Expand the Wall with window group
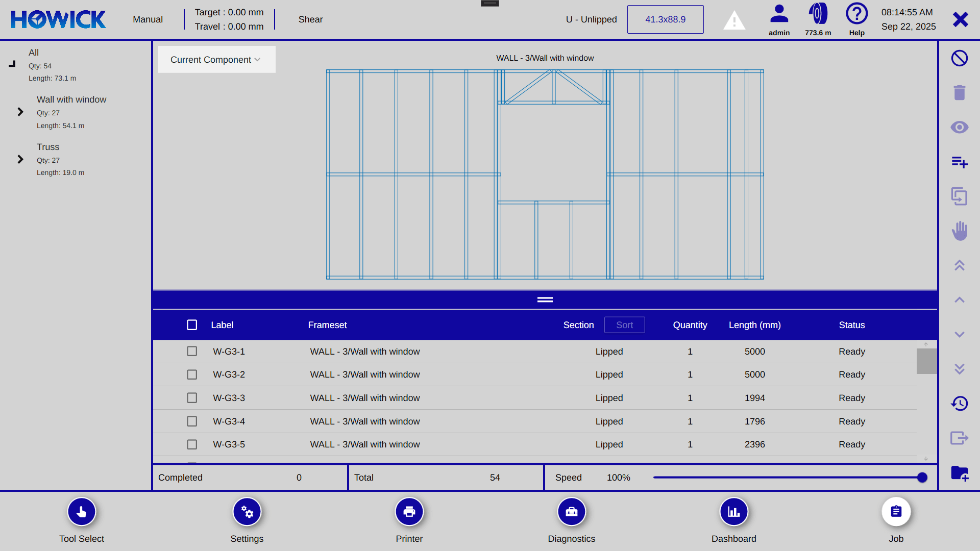 20,112
